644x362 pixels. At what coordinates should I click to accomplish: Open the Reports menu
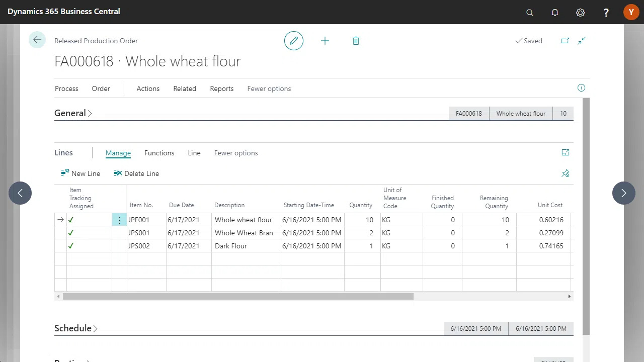coord(221,88)
